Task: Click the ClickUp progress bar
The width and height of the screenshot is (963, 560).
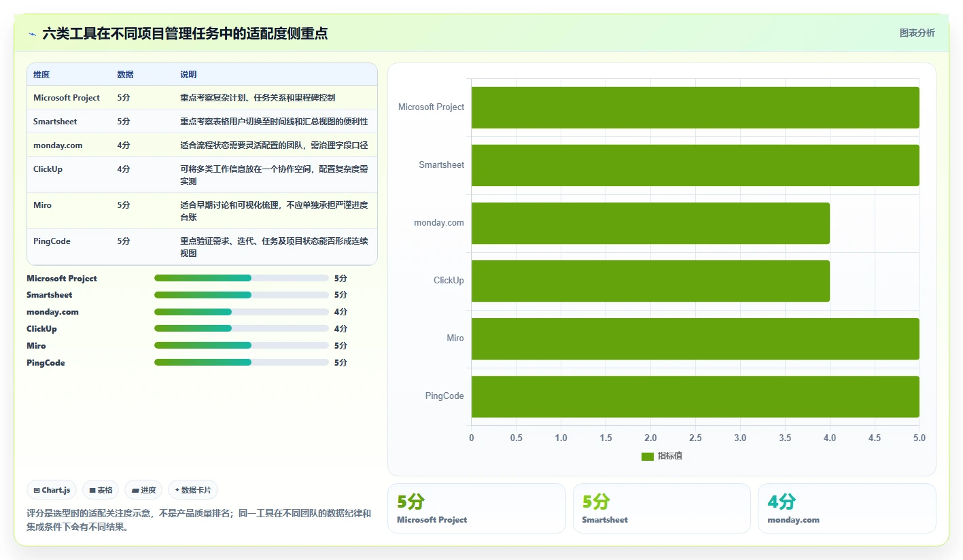Action: (241, 329)
